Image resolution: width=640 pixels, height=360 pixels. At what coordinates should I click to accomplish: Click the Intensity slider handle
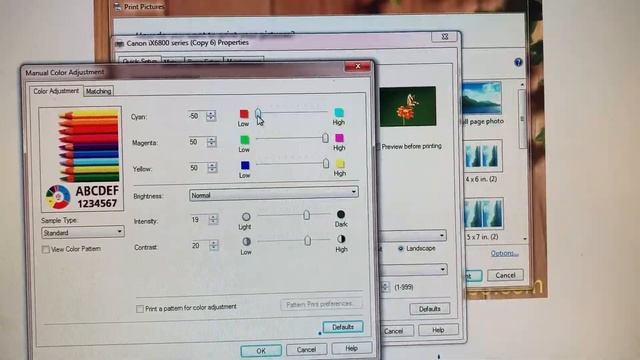pyautogui.click(x=306, y=215)
